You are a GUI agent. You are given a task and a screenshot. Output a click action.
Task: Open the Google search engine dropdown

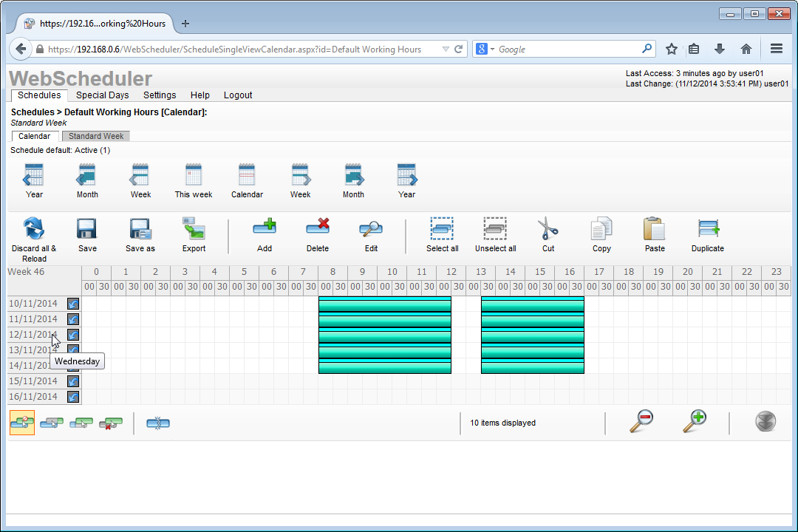[x=485, y=50]
